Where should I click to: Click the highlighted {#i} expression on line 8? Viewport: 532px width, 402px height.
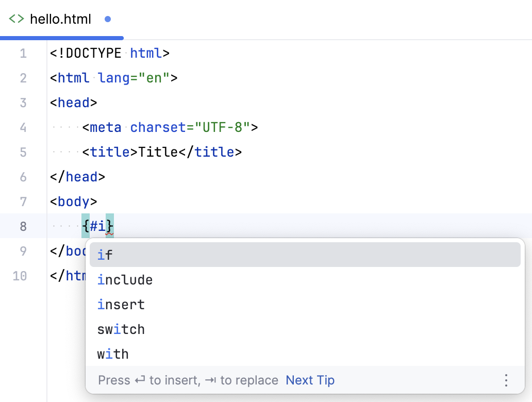point(98,226)
